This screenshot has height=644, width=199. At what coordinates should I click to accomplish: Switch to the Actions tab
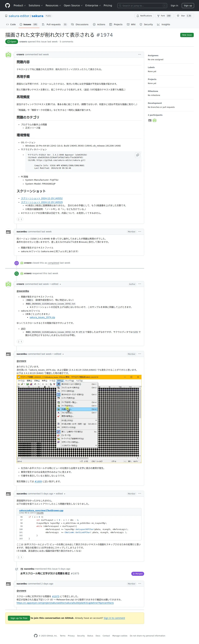(x=99, y=24)
